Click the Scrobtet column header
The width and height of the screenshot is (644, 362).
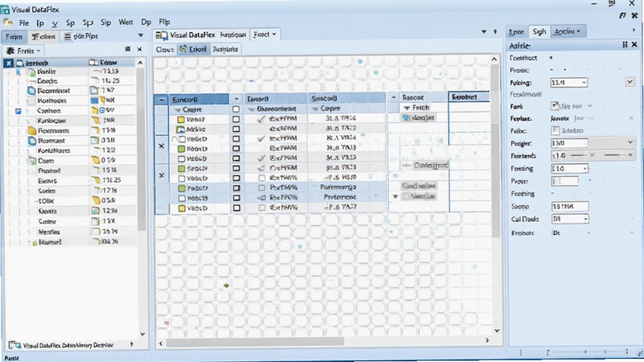click(469, 97)
